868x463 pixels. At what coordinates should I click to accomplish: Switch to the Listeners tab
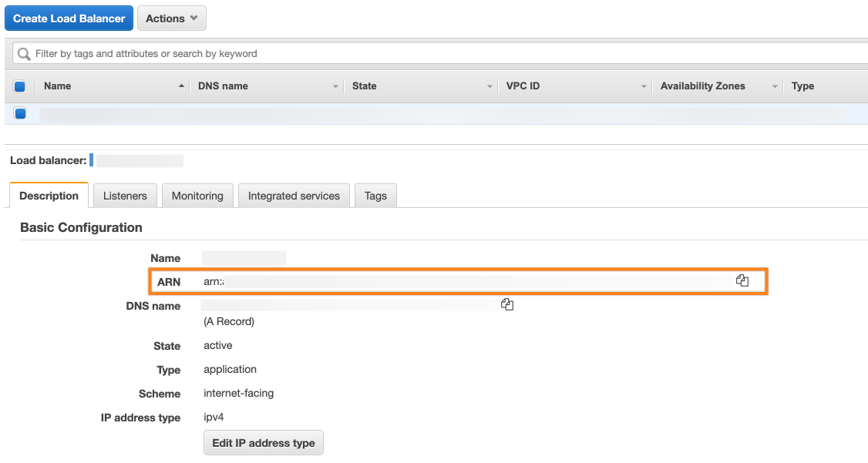click(125, 196)
